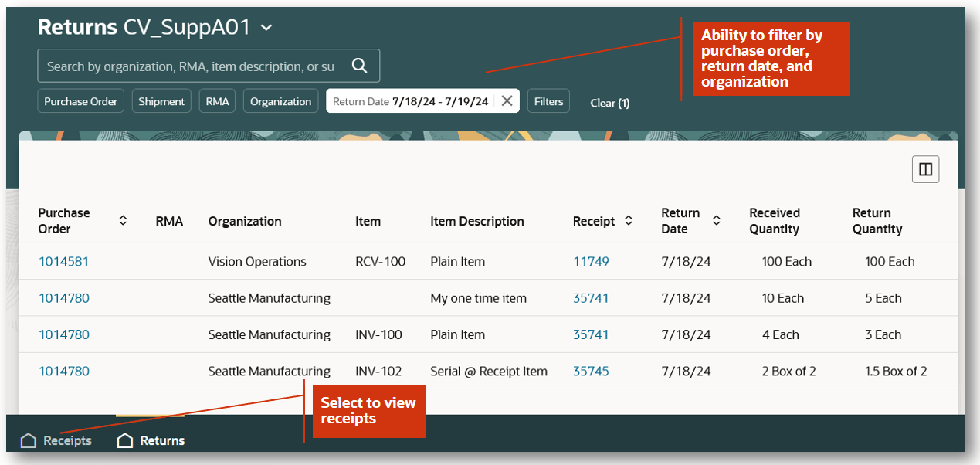The width and height of the screenshot is (980, 465).
Task: Click Clear (1) to reset filters
Action: click(610, 103)
